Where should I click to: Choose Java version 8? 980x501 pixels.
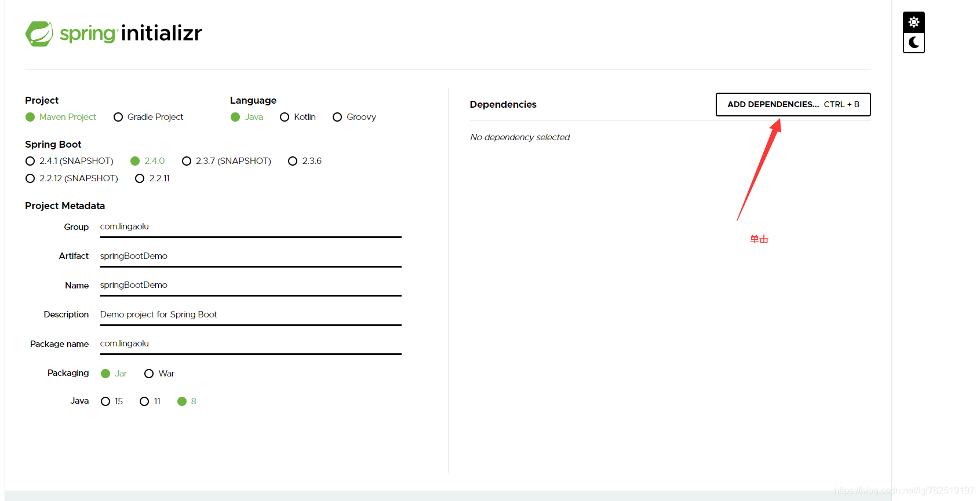point(187,401)
